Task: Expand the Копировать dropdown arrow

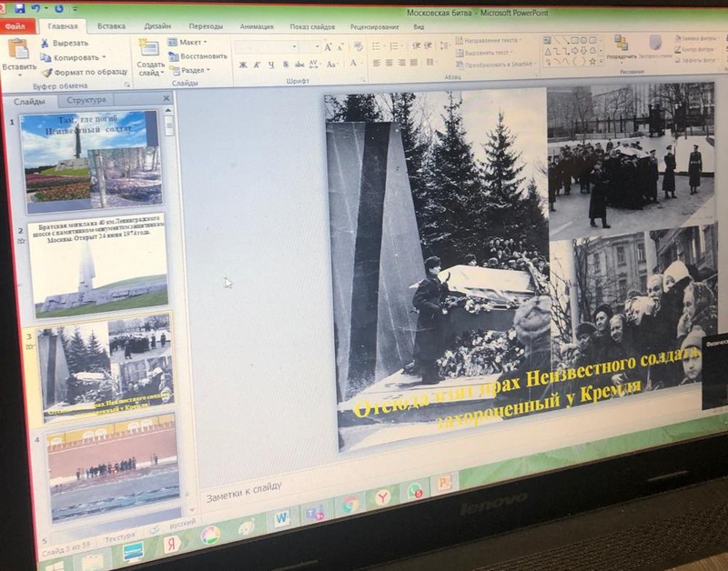Action: (x=104, y=57)
